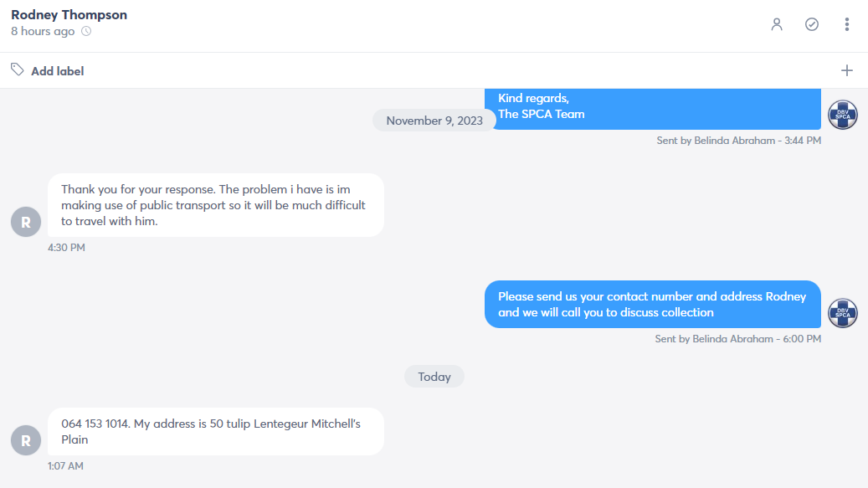
Task: Click the clock icon next to 8 hours ago
Action: pos(86,32)
